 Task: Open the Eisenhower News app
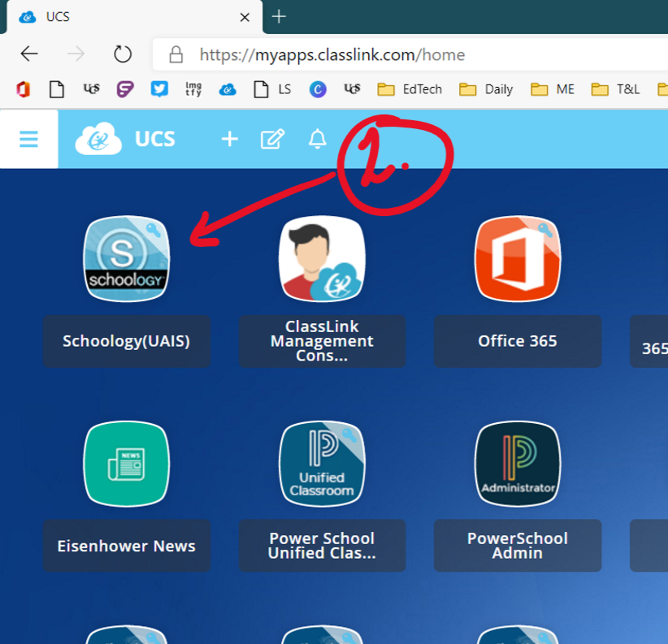tap(127, 463)
